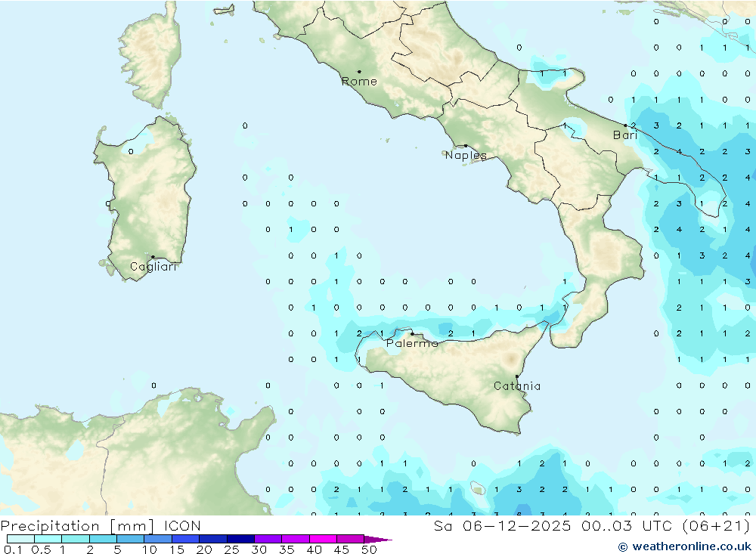
Task: Click the '15' legend scale value
Action: [177, 549]
